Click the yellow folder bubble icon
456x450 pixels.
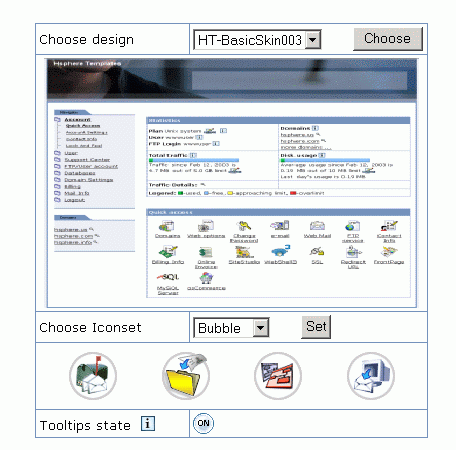point(186,376)
